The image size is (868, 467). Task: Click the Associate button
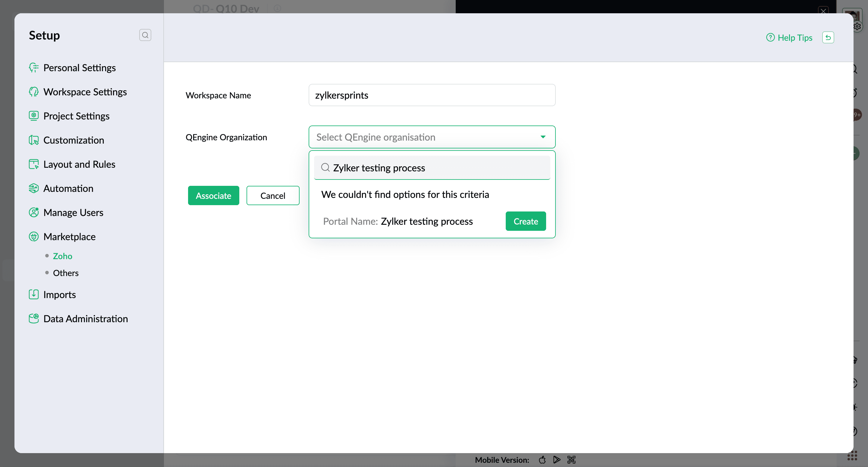point(213,195)
